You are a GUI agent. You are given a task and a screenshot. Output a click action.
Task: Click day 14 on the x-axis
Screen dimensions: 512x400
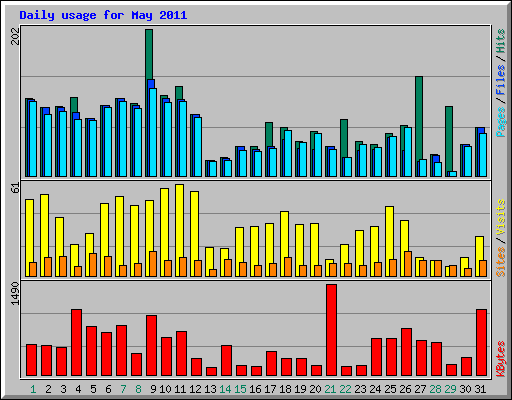tap(225, 389)
